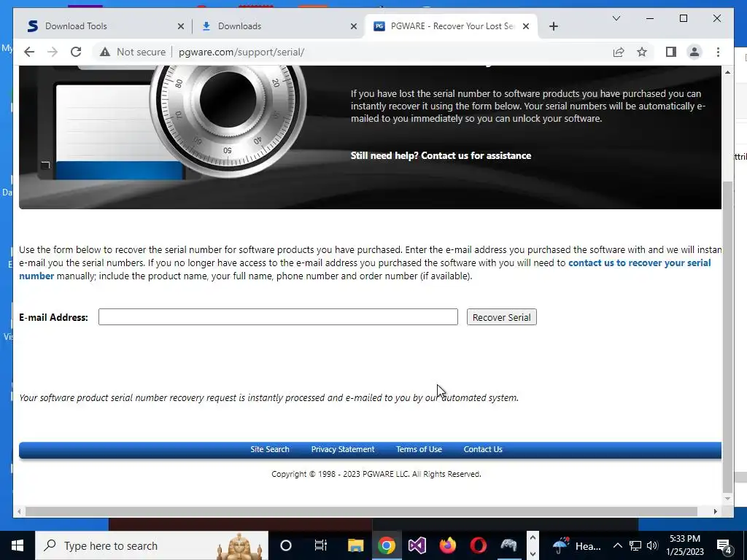Close the Download Tools tab

click(x=181, y=27)
